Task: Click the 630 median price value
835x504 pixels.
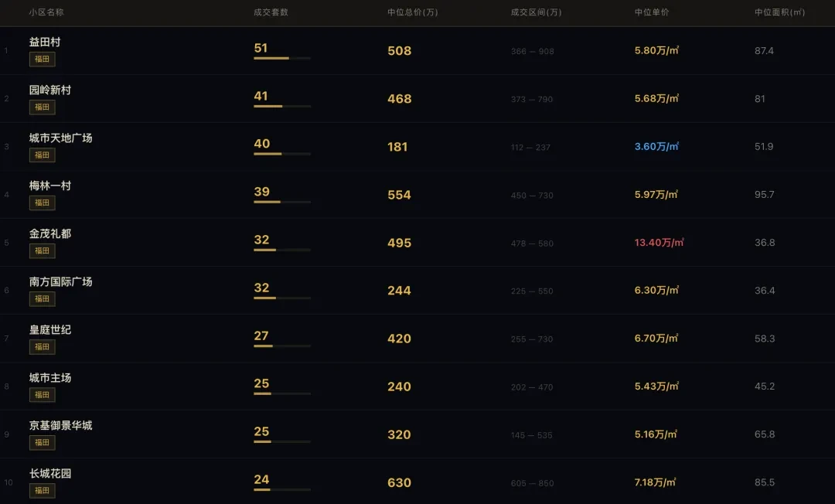Action: click(399, 482)
